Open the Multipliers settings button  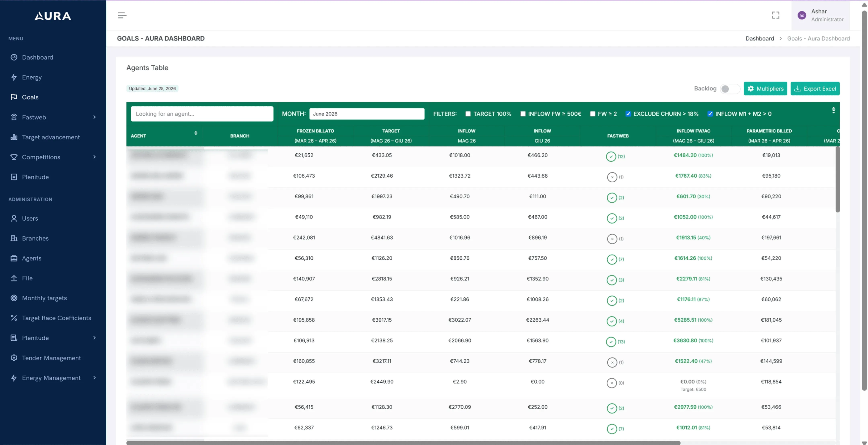(x=765, y=89)
